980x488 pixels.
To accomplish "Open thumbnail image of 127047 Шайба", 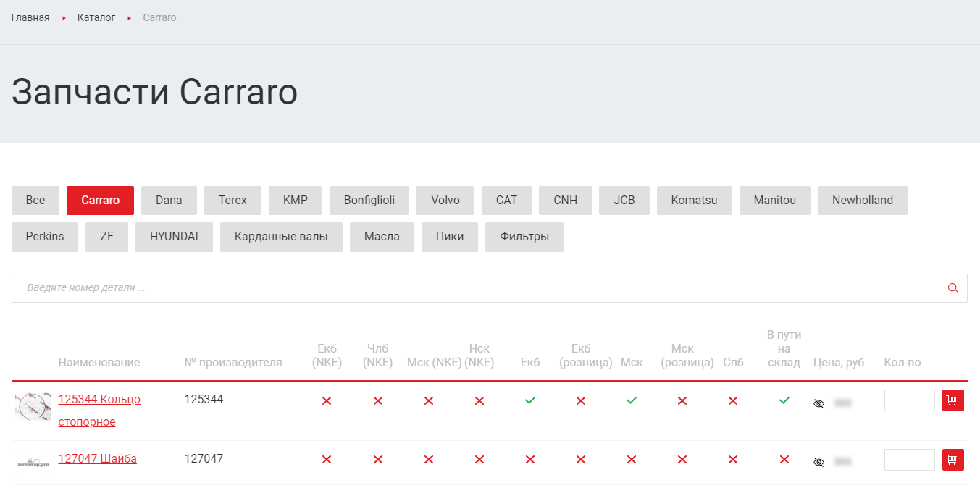I will click(33, 460).
